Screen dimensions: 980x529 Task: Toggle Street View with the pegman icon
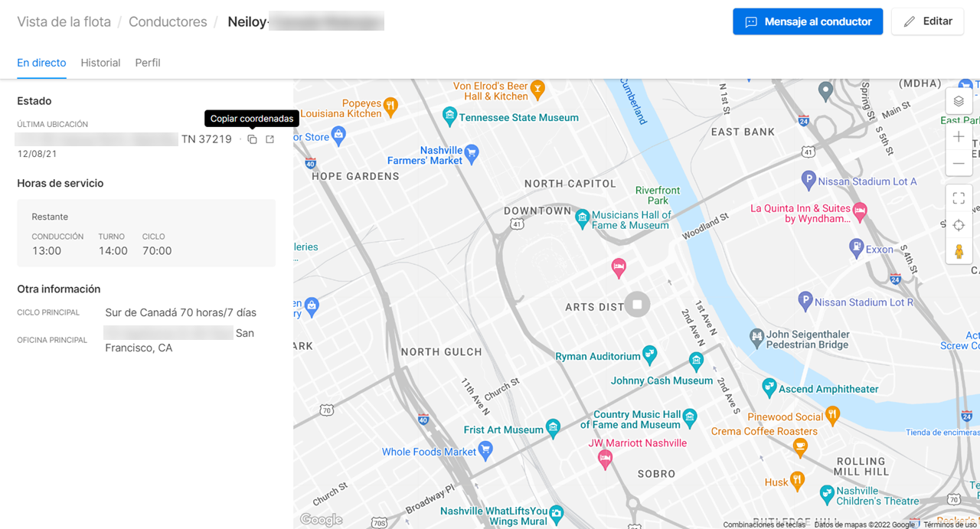click(x=959, y=250)
